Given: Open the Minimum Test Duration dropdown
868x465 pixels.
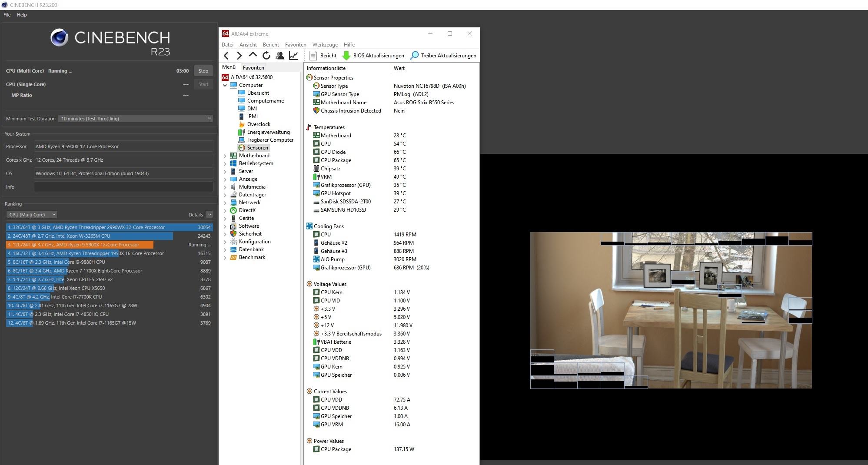Looking at the screenshot, I should point(135,118).
